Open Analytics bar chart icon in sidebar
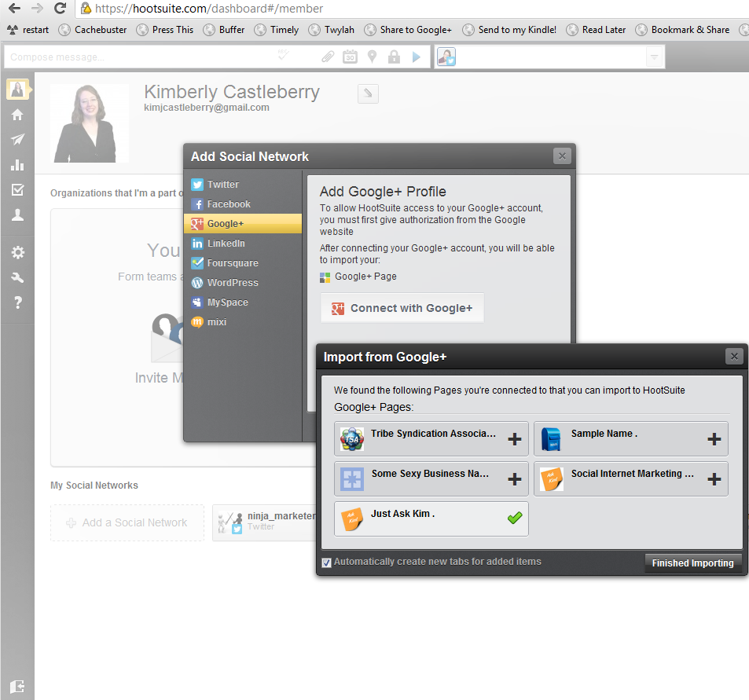The image size is (749, 700). (17, 165)
